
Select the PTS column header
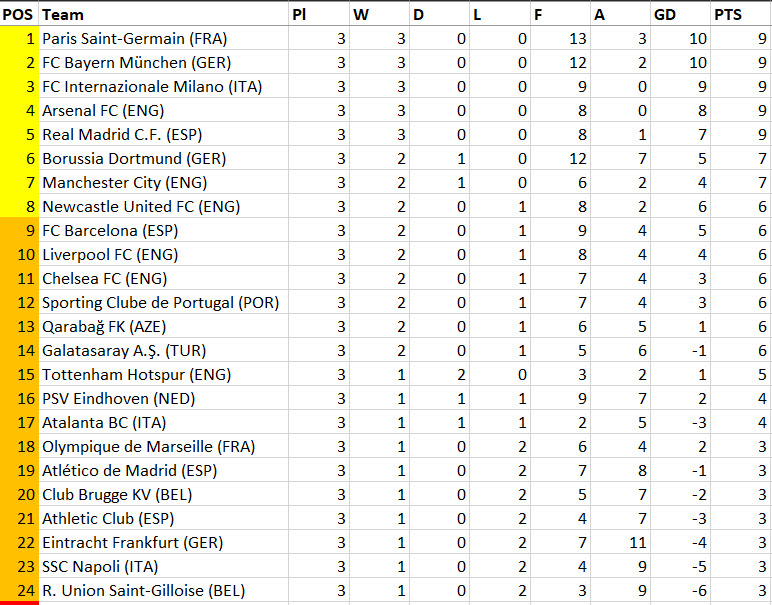click(x=741, y=14)
